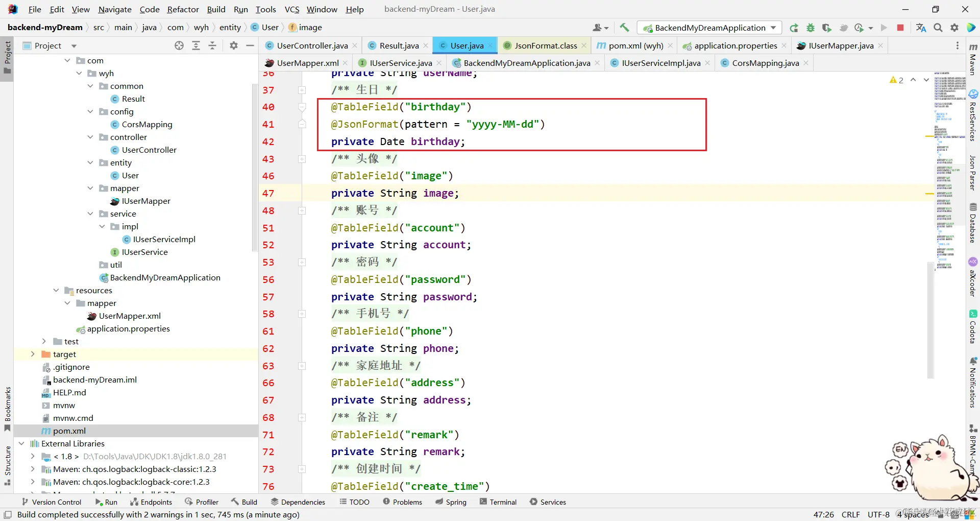Collapse the common folder in the project tree
Screen dimensions: 980x521
90,86
